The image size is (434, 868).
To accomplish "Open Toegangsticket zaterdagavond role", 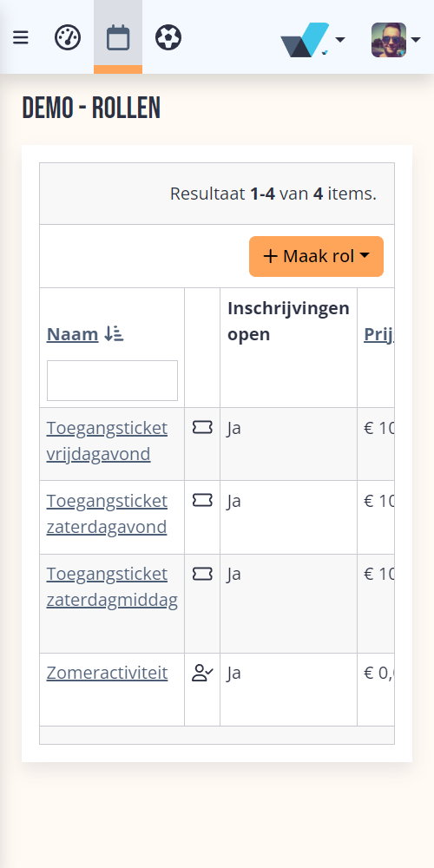I will [107, 513].
